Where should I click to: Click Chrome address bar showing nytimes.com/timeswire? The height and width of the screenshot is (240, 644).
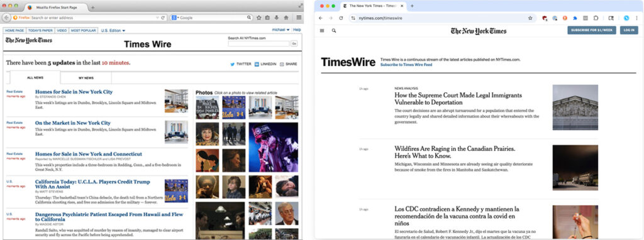pyautogui.click(x=441, y=18)
